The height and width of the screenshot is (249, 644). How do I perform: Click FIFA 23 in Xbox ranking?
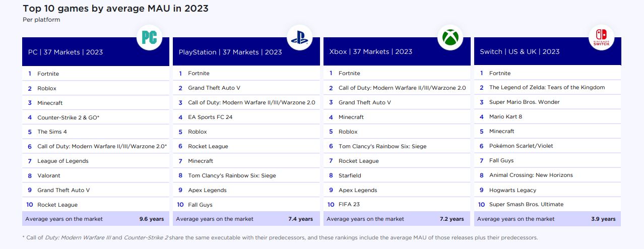349,205
